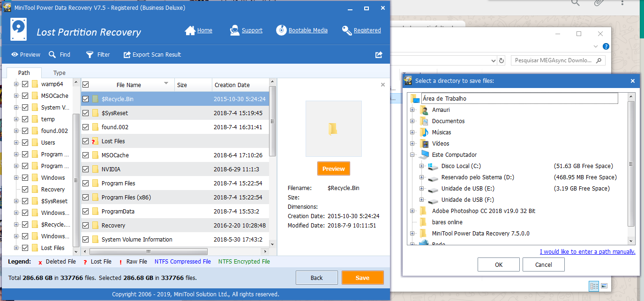Open the address bar dropdown in Explorer
Viewport: 644px width, 301px height.
point(493,60)
